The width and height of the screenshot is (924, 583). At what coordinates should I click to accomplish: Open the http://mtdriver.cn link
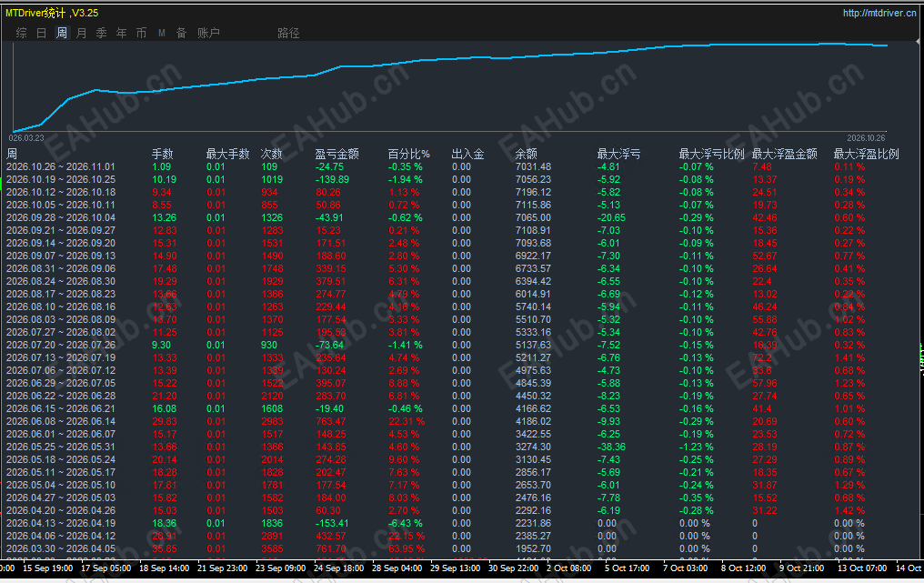[x=879, y=13]
